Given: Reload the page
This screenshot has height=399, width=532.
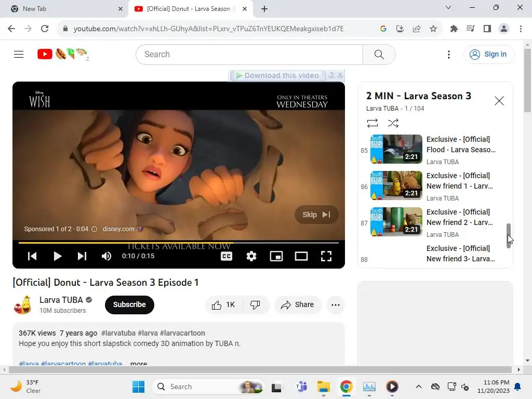Looking at the screenshot, I should click(x=45, y=29).
